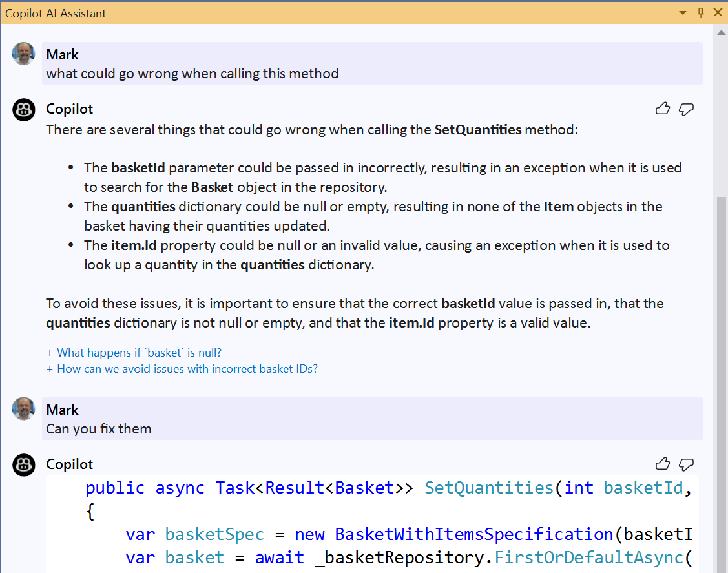The image size is (728, 573).
Task: Click the Copilot robot avatar icon
Action: tap(23, 110)
